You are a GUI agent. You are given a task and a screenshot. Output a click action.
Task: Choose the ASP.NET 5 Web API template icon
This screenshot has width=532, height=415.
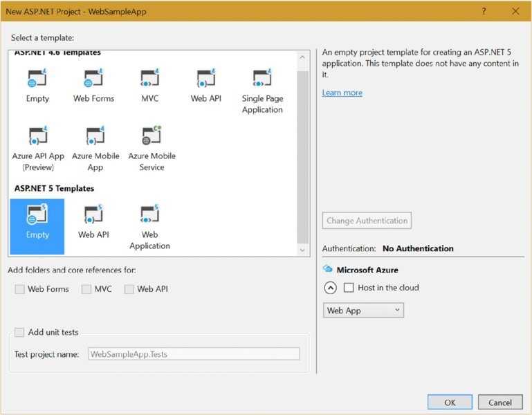click(x=93, y=214)
